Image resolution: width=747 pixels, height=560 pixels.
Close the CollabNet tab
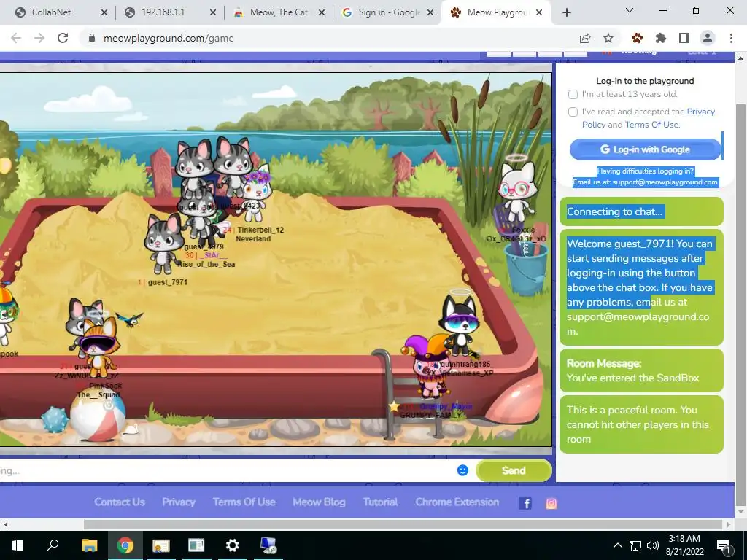[104, 12]
